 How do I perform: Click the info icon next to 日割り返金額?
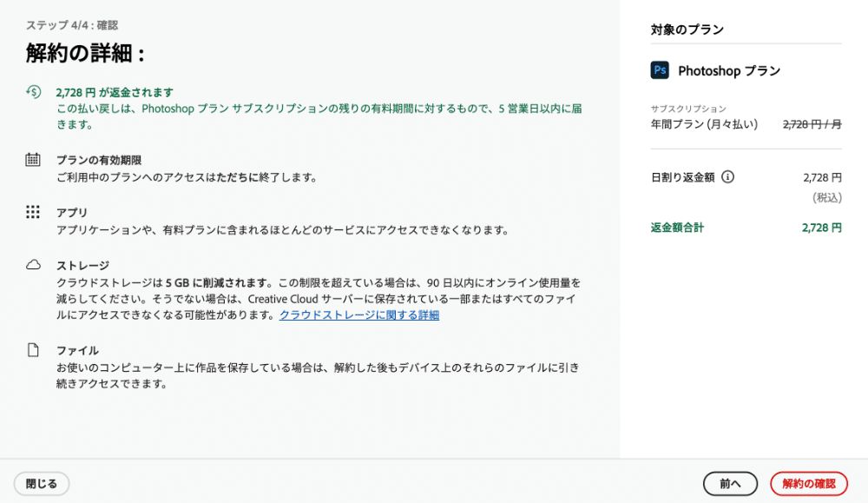pos(727,176)
